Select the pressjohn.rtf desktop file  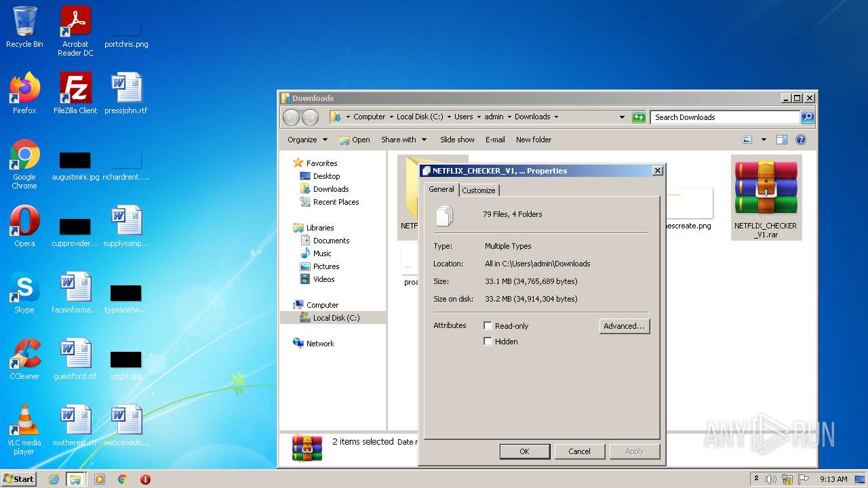(126, 94)
